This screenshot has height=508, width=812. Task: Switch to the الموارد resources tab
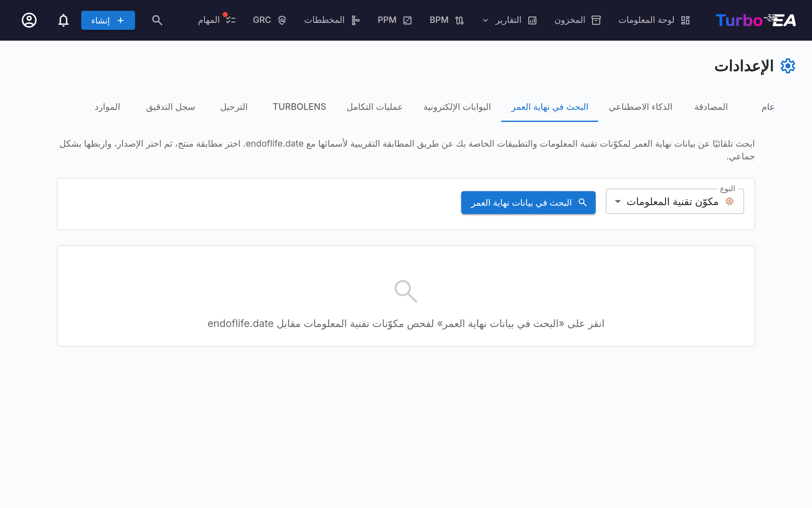pyautogui.click(x=108, y=107)
